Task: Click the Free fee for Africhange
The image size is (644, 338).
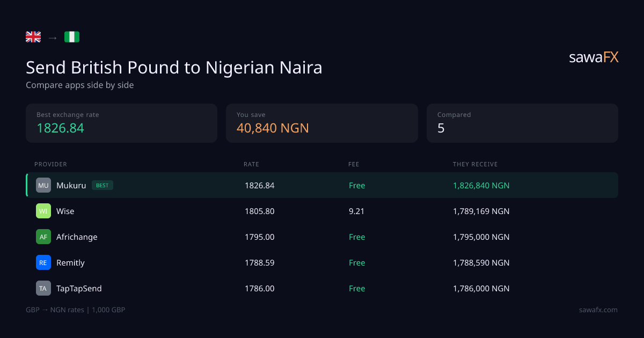Action: click(x=357, y=237)
